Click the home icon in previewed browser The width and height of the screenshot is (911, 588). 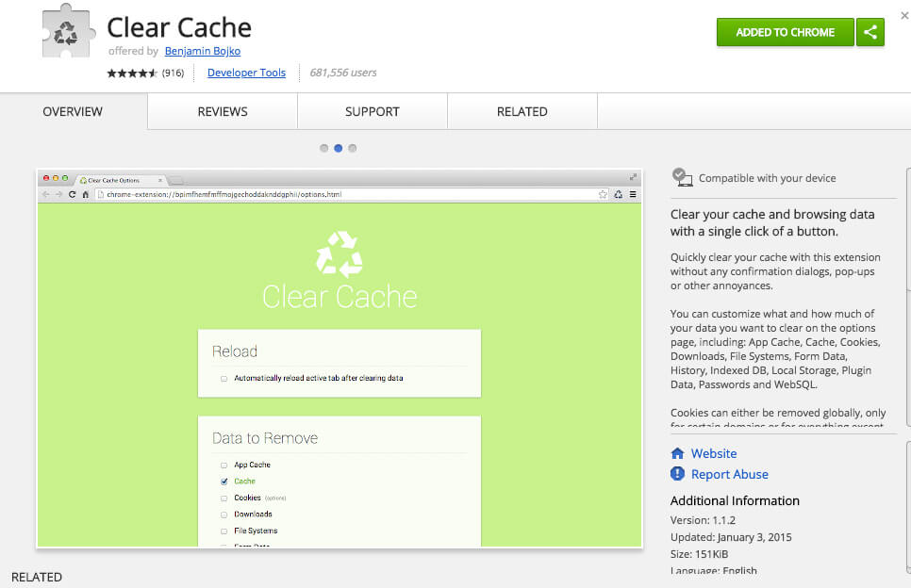(x=86, y=194)
